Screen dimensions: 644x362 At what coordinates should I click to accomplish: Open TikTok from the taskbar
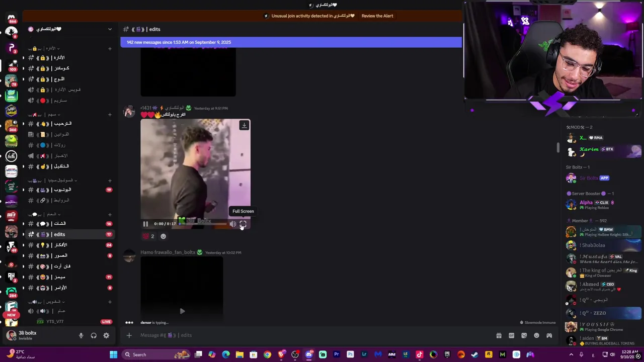coord(419,354)
